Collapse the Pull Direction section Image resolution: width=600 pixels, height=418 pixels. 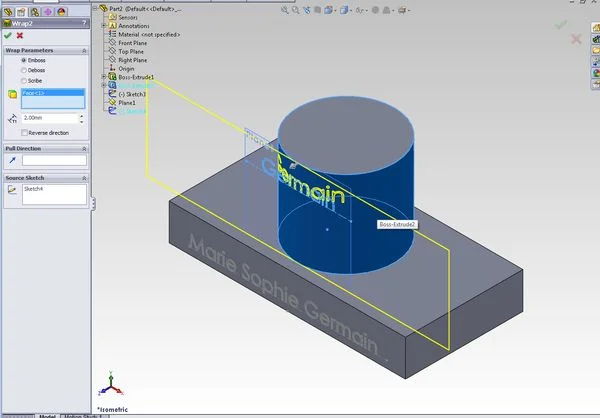coord(83,148)
